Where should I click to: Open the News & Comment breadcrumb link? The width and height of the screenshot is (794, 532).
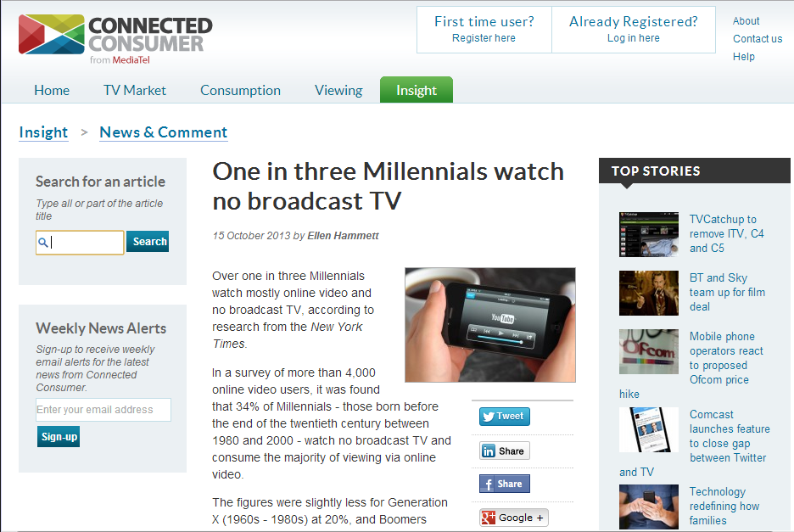pos(163,132)
